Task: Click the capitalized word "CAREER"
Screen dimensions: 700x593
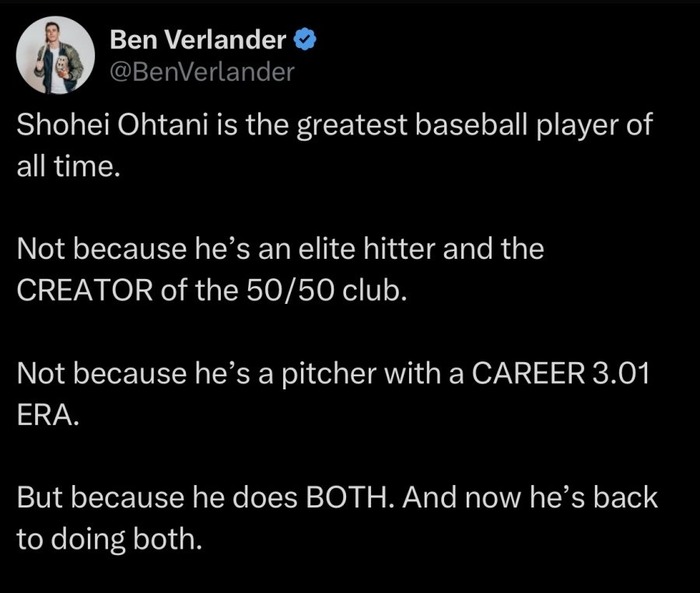Action: coord(528,373)
